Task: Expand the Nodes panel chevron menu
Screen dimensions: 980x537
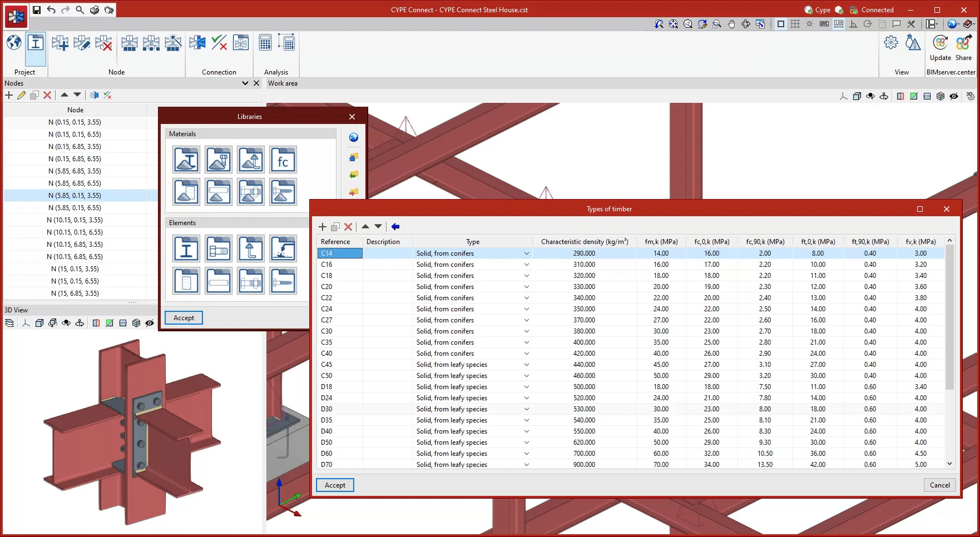Action: tap(245, 83)
